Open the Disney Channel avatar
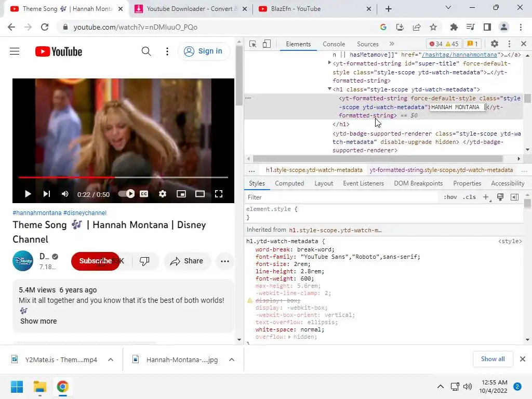532x399 pixels. point(23,261)
